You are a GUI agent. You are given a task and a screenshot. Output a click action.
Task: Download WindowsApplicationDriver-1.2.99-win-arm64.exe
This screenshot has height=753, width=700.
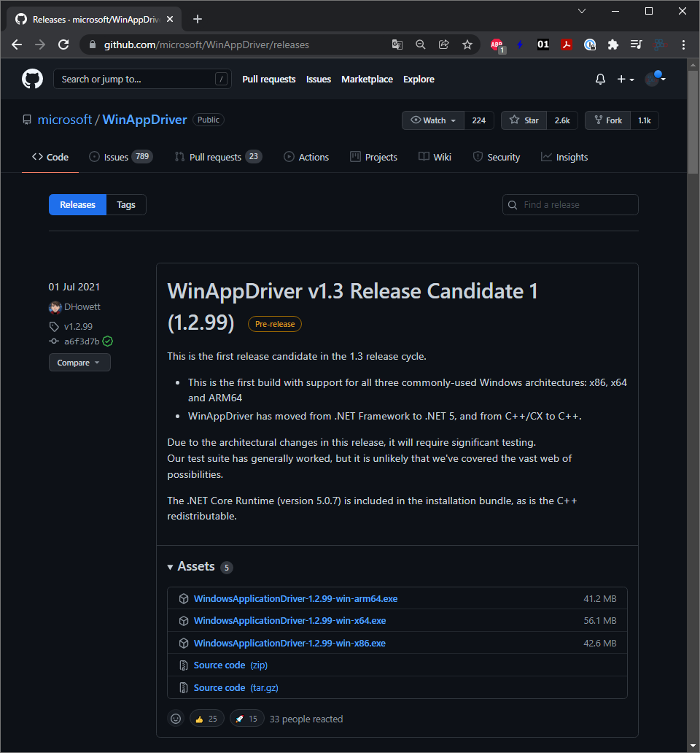click(x=295, y=598)
